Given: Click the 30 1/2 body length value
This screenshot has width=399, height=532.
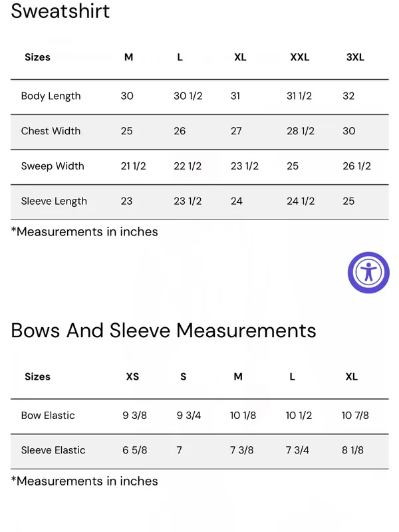Looking at the screenshot, I should tap(188, 96).
